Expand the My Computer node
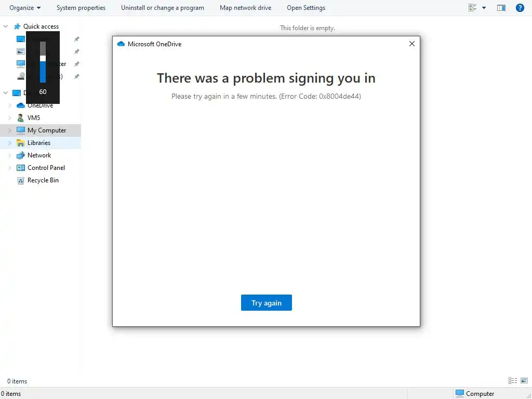Viewport: 532px width, 399px height. pyautogui.click(x=9, y=130)
